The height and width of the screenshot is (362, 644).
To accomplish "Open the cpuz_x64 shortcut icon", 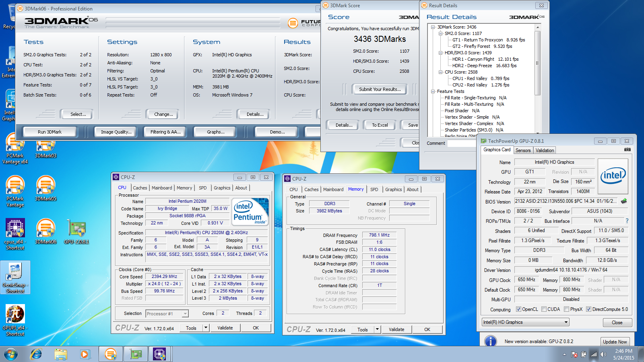I will pos(15,234).
